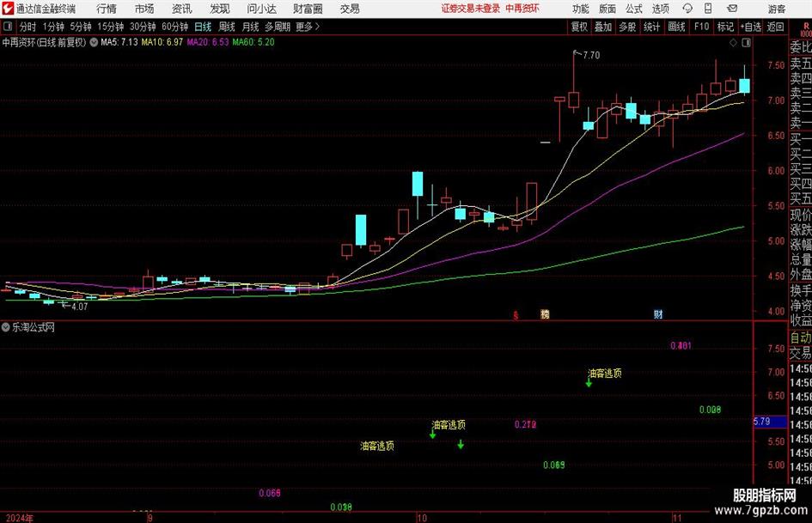Click the 统计 statistics button
Image resolution: width=812 pixels, height=523 pixels.
[651, 27]
